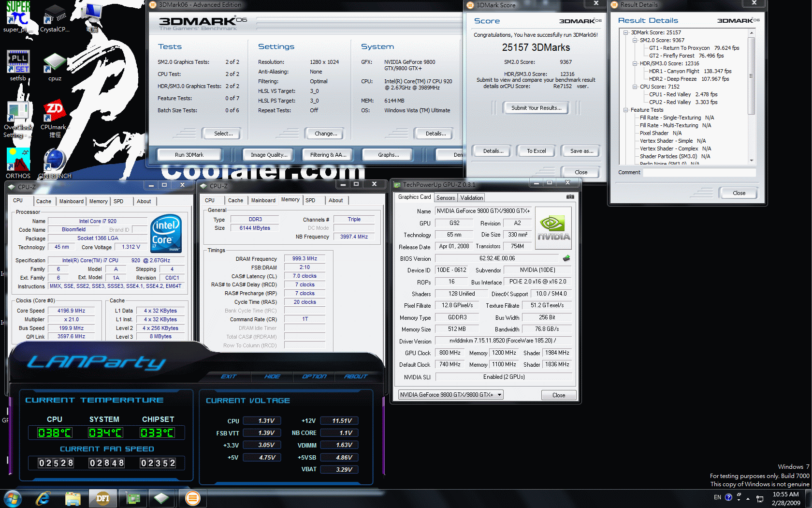
Task: Select HDR2 - Deep Freeze row
Action: (x=689, y=79)
